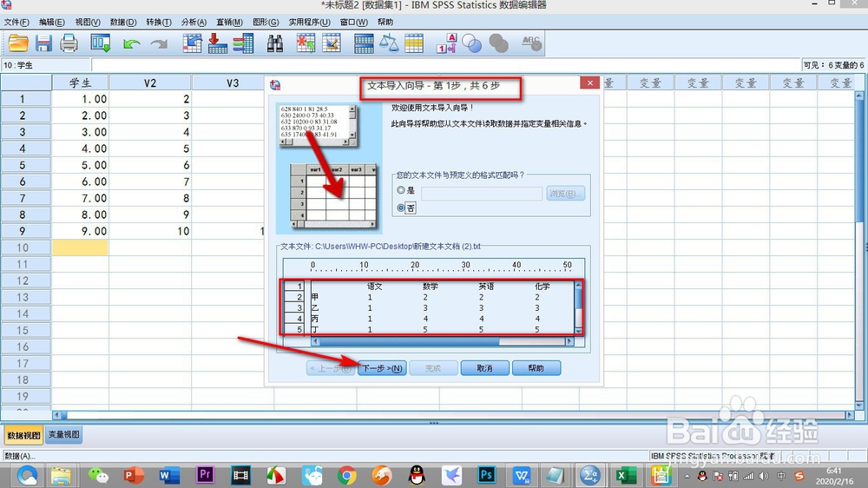Viewport: 868px width, 488px height.
Task: Open 数据(D) menu
Action: click(x=123, y=23)
